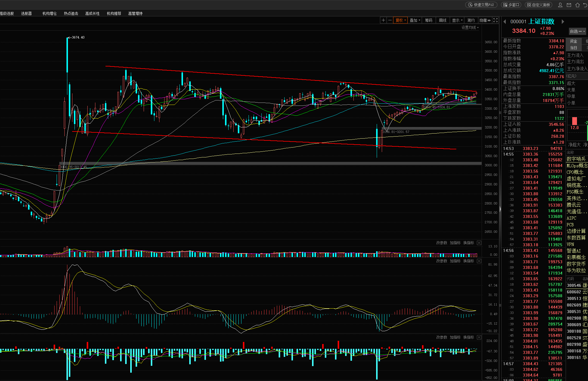
Task: Open 自选 watchlist dropdown
Action: point(577,31)
